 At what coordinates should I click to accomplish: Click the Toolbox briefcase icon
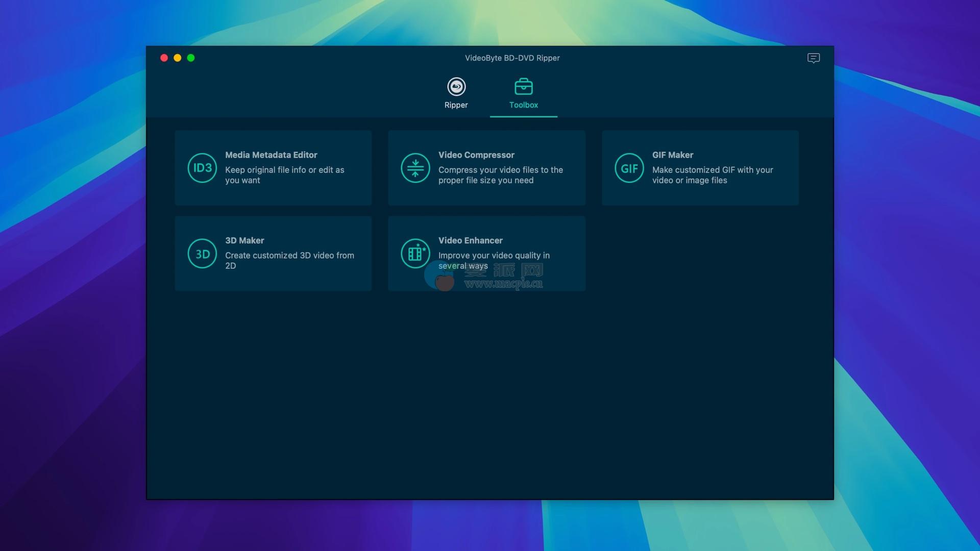click(523, 87)
